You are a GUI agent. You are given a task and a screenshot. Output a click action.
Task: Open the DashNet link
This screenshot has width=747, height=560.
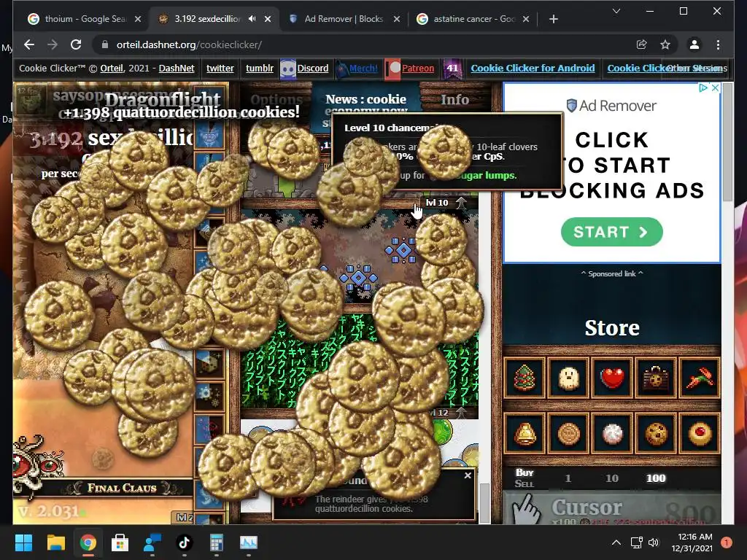tap(177, 68)
